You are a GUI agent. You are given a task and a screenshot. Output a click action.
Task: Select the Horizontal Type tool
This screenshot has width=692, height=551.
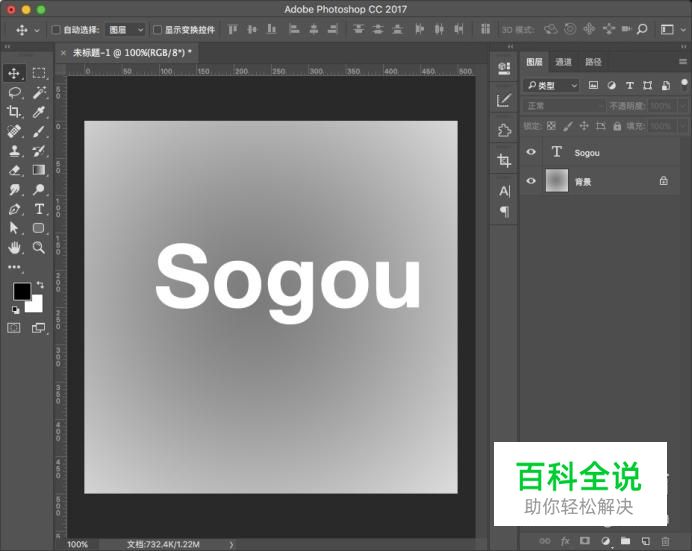coord(39,209)
